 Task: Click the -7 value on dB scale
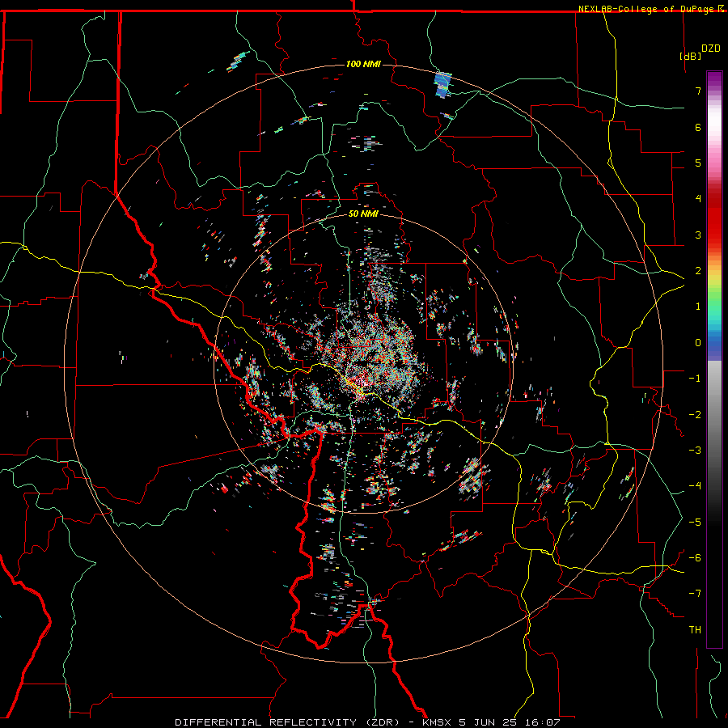click(695, 594)
